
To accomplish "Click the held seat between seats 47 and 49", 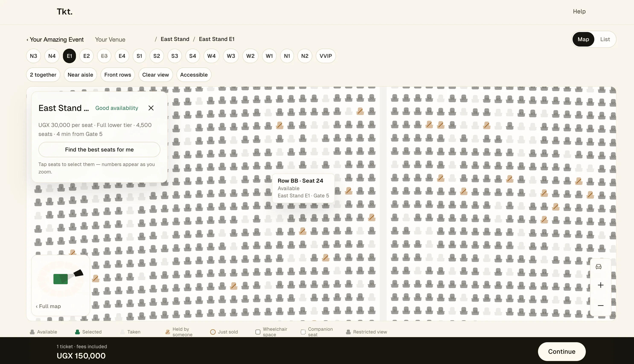I will [590, 195].
